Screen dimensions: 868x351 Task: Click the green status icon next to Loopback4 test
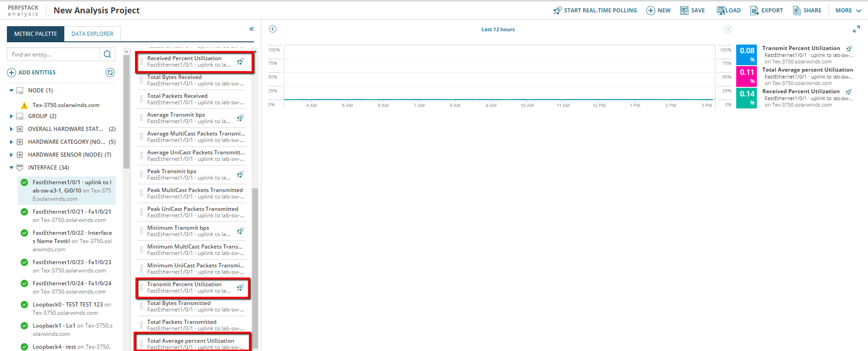point(24,347)
